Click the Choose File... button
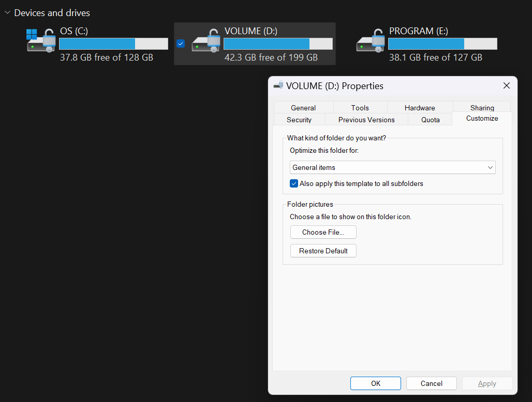Screen dimensions: 532x402 click(323, 232)
